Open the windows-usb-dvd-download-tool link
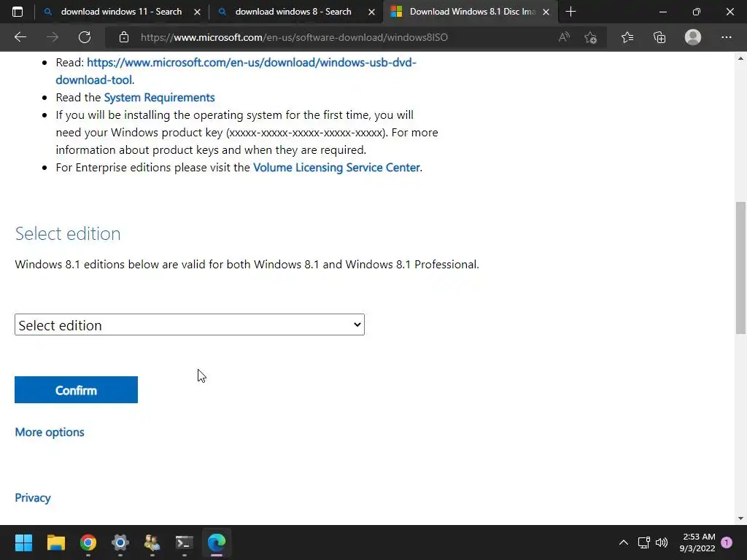747x560 pixels. 236,71
